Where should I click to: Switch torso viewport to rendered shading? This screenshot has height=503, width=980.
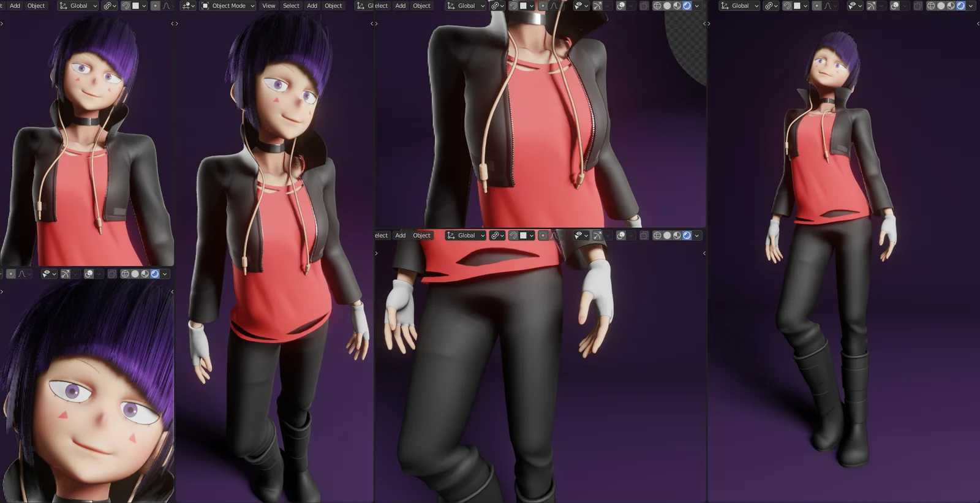(687, 6)
